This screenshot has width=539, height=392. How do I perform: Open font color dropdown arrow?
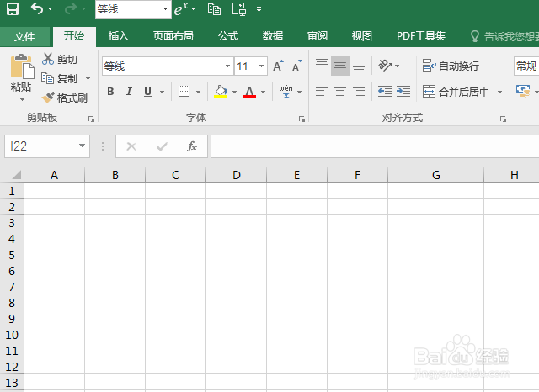(264, 92)
